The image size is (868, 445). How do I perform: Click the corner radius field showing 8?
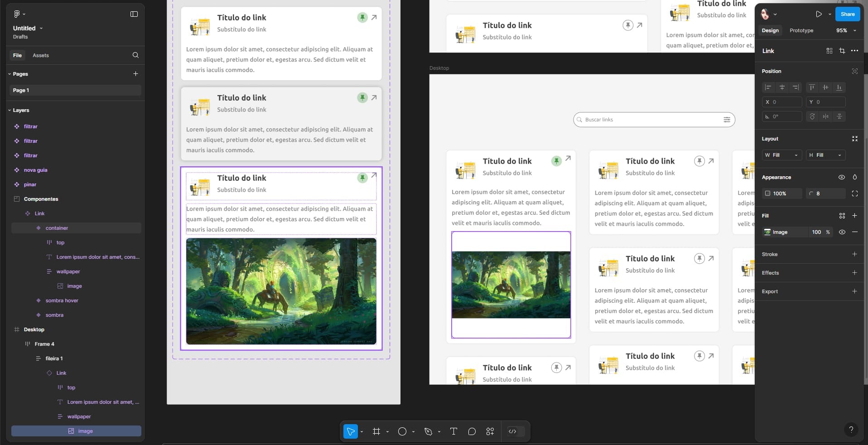click(825, 193)
